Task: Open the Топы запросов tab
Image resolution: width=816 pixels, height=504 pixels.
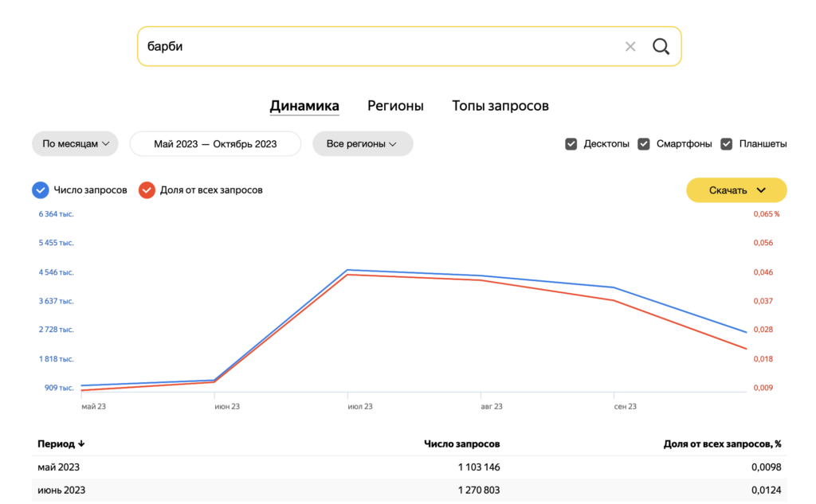Action: click(x=500, y=106)
